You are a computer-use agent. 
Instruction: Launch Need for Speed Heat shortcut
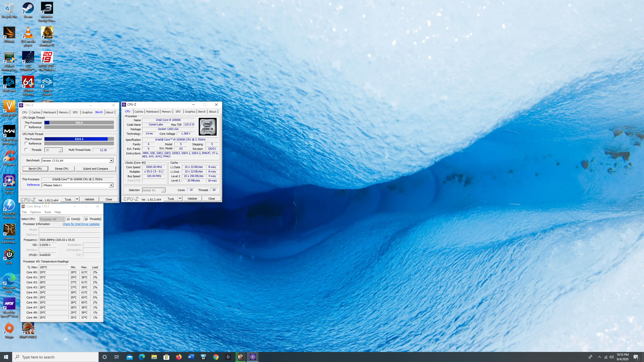point(9,308)
